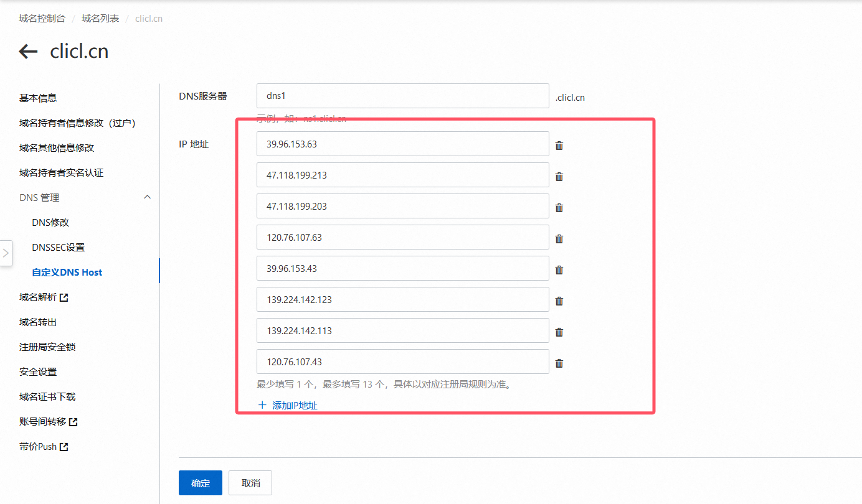Click the .clicl.cn domain suffix text
The width and height of the screenshot is (862, 504).
tap(570, 98)
